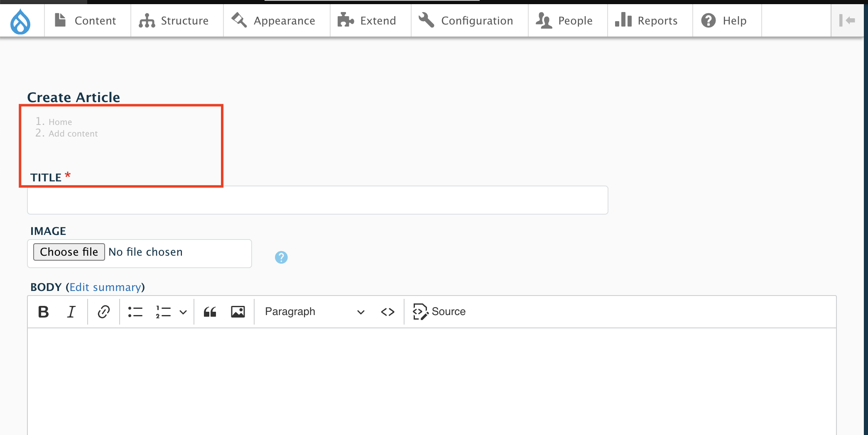Collapse the admin toolbar with the arrow icon
This screenshot has height=435, width=868.
pos(848,20)
